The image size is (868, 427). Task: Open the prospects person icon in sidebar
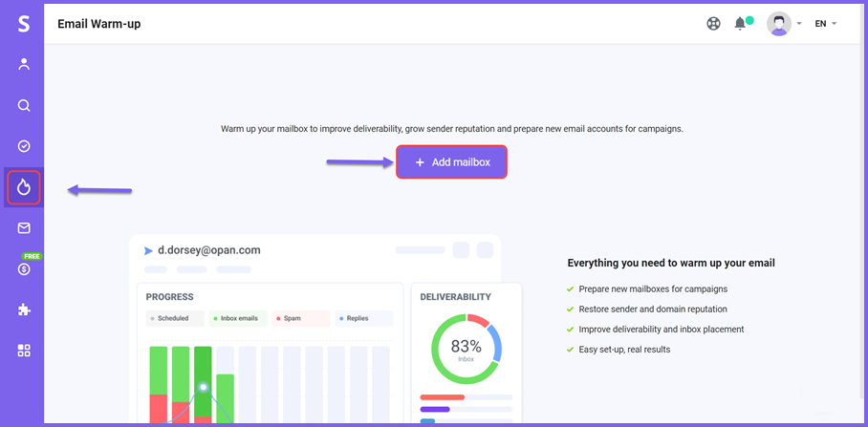24,65
